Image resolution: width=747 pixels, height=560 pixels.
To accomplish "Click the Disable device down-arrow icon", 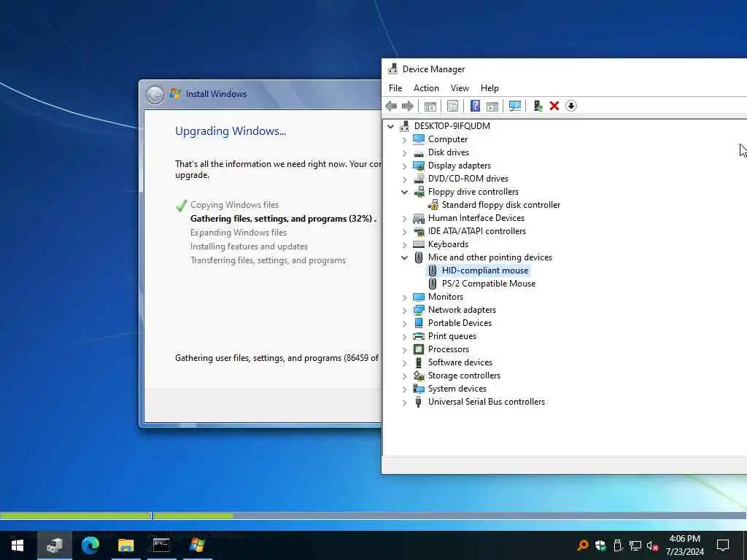I will coord(570,106).
